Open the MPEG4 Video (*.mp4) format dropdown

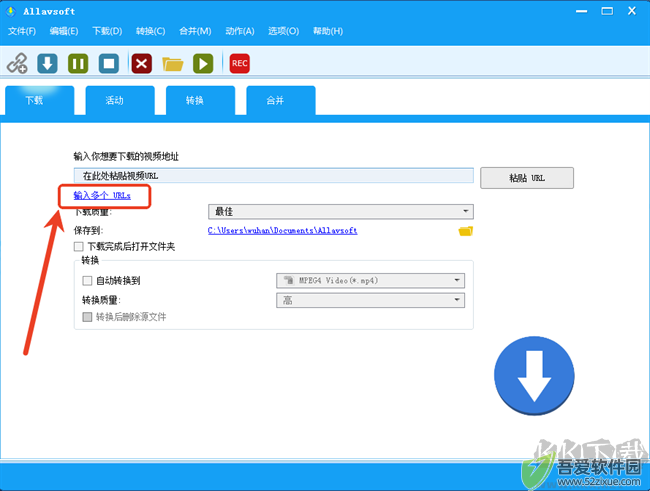point(370,281)
